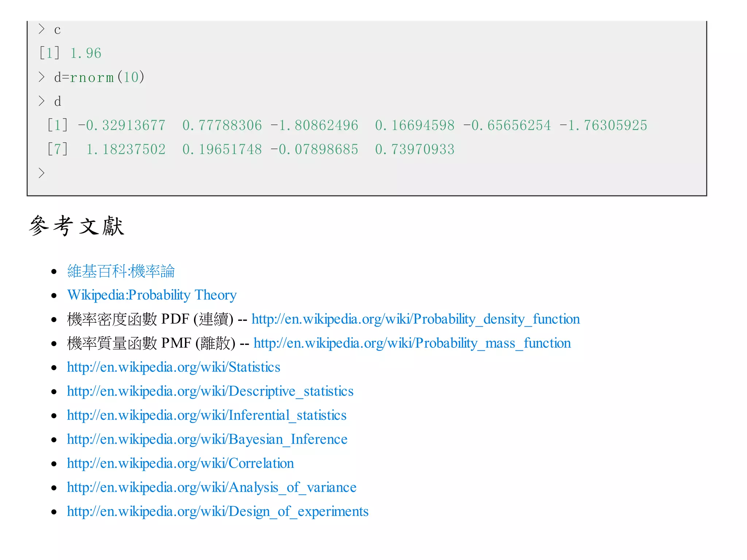Click the 參考文獻 heading
747x560 pixels.
(77, 226)
